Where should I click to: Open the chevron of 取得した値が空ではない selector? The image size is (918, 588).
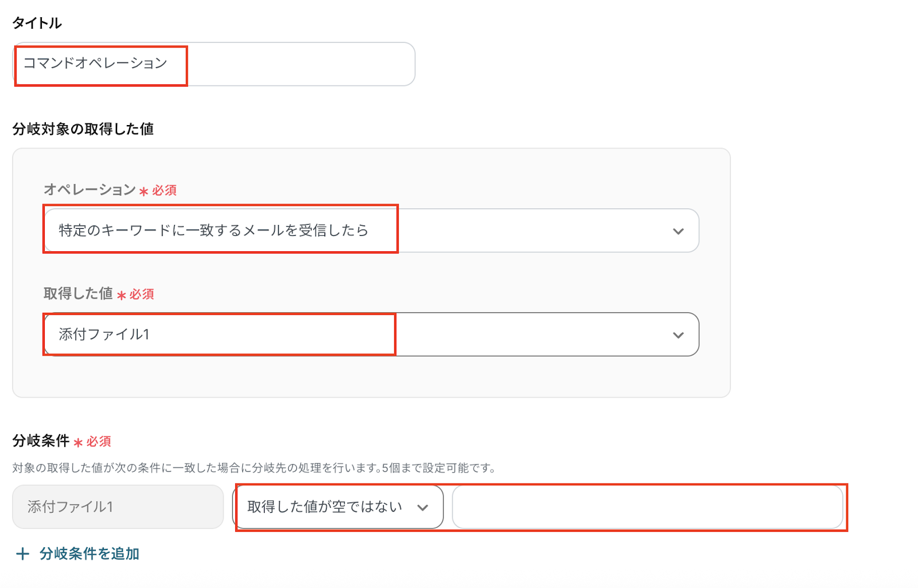pyautogui.click(x=423, y=508)
